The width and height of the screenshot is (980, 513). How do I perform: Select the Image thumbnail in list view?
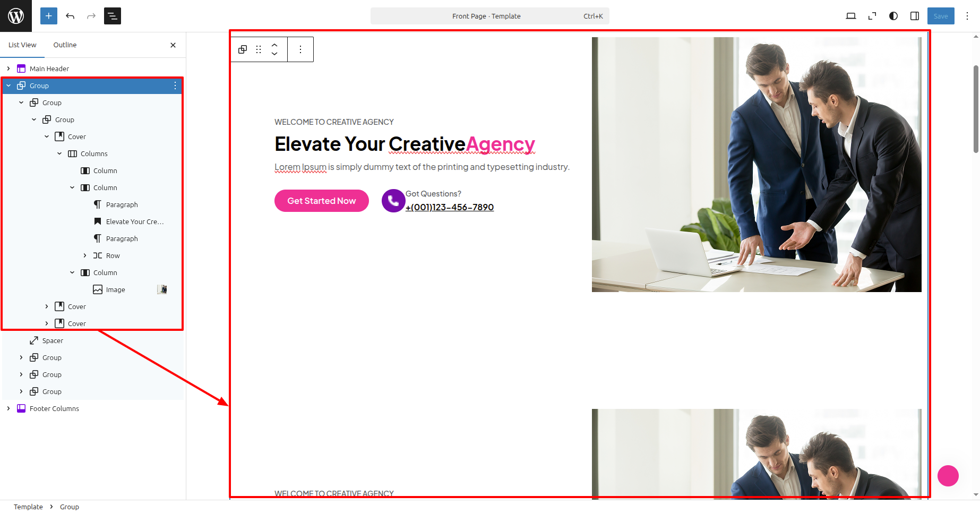pyautogui.click(x=162, y=289)
